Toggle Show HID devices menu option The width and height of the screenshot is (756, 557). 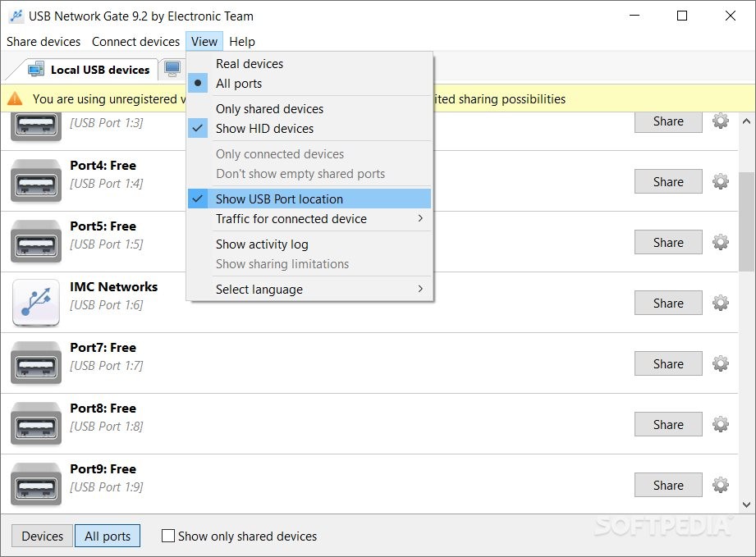(x=309, y=129)
